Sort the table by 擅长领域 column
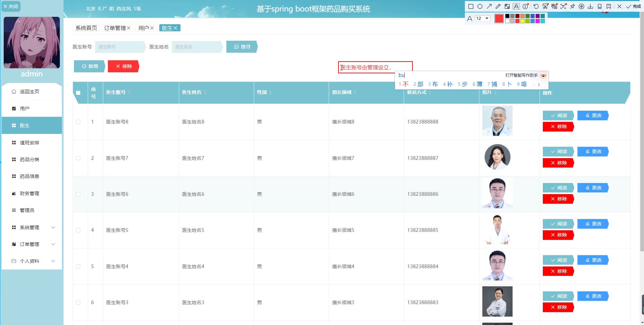644x325 pixels. 355,93
